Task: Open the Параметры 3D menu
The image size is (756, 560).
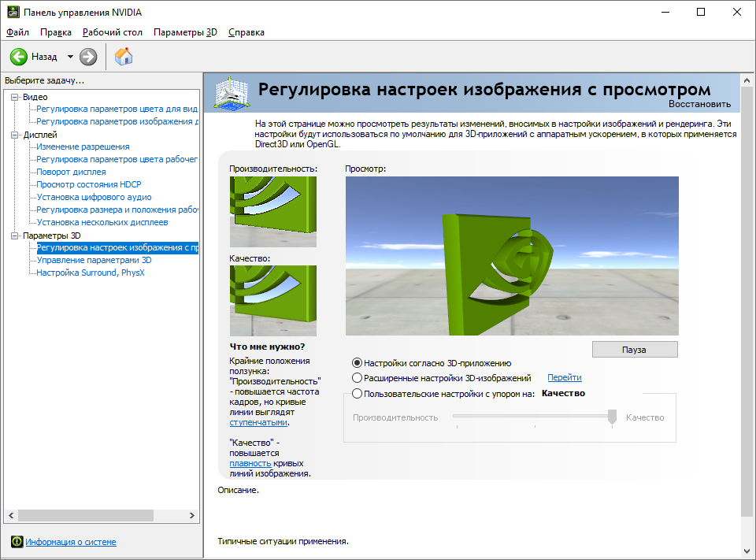Action: pos(185,32)
